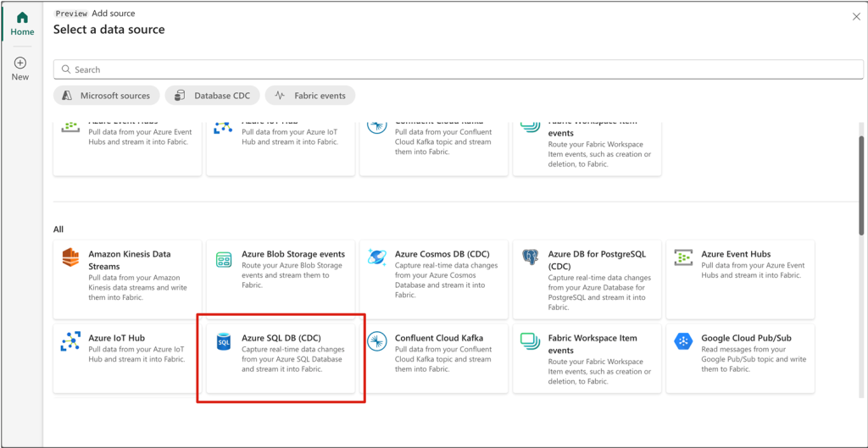This screenshot has height=448, width=868.
Task: Click the Azure Event Hubs icon in All section
Action: coord(683,257)
